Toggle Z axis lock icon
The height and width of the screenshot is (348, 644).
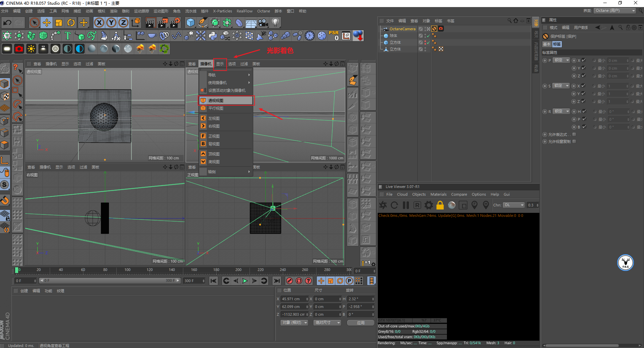[x=123, y=23]
